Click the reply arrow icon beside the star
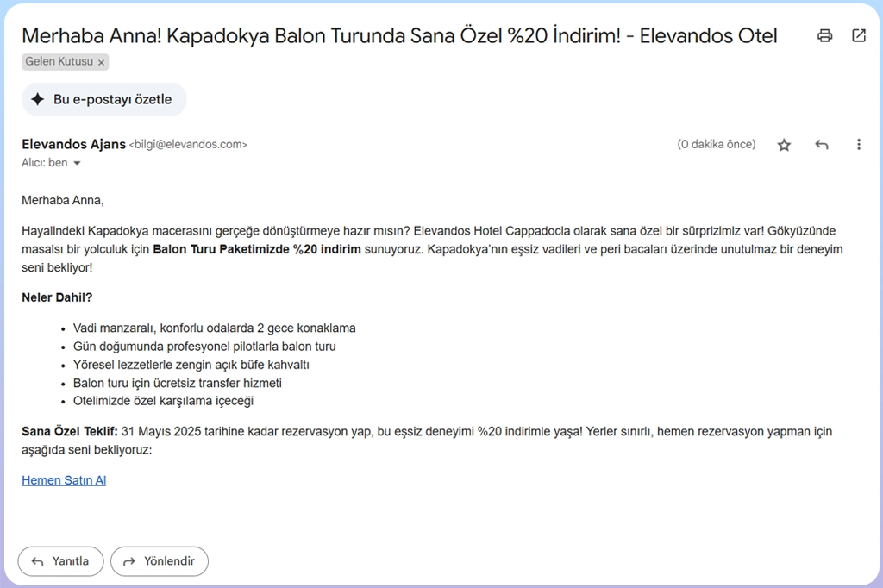This screenshot has width=883, height=588. [x=822, y=145]
